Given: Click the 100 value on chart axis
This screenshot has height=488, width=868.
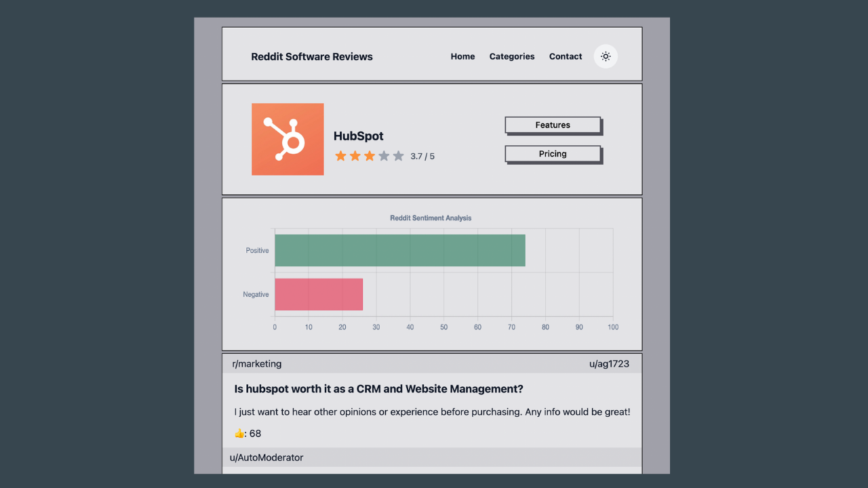Looking at the screenshot, I should [613, 327].
